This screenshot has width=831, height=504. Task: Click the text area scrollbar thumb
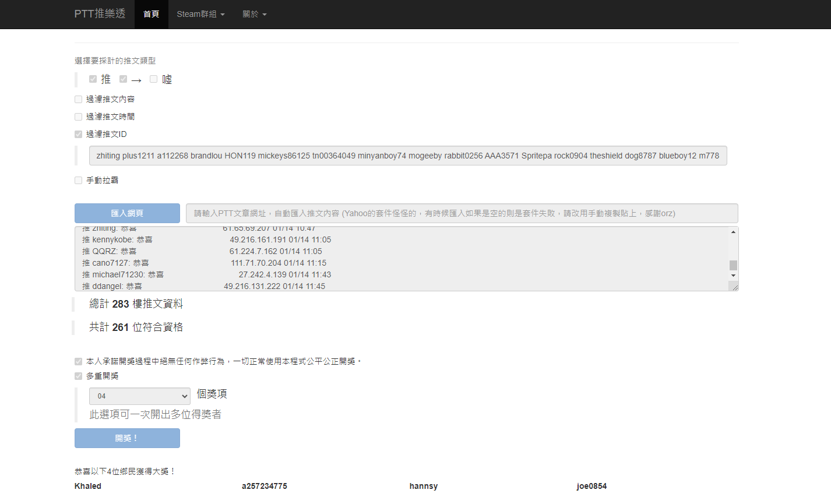[733, 265]
